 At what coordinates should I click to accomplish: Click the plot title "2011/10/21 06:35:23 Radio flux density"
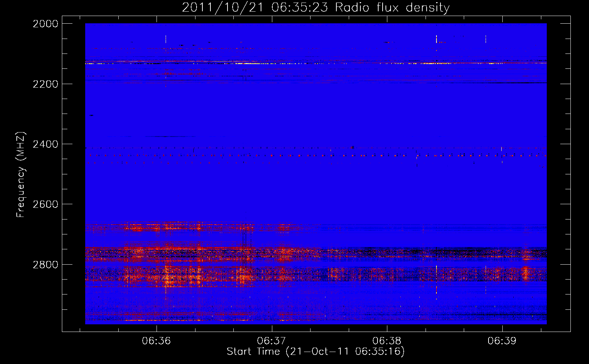pos(316,8)
